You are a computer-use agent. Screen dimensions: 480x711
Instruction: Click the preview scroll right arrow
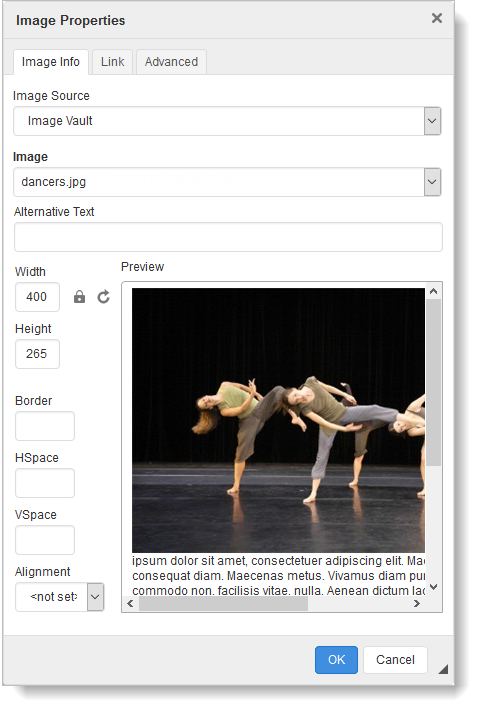click(x=417, y=604)
